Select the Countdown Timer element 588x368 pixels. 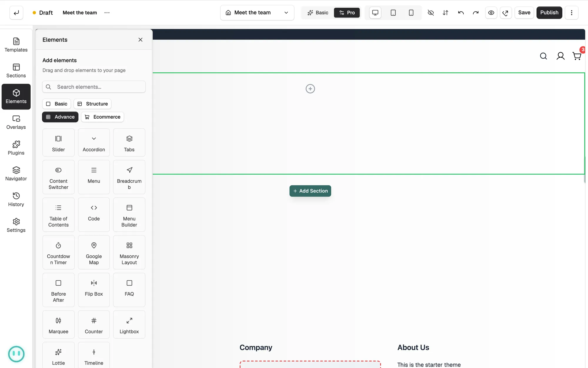tap(59, 252)
